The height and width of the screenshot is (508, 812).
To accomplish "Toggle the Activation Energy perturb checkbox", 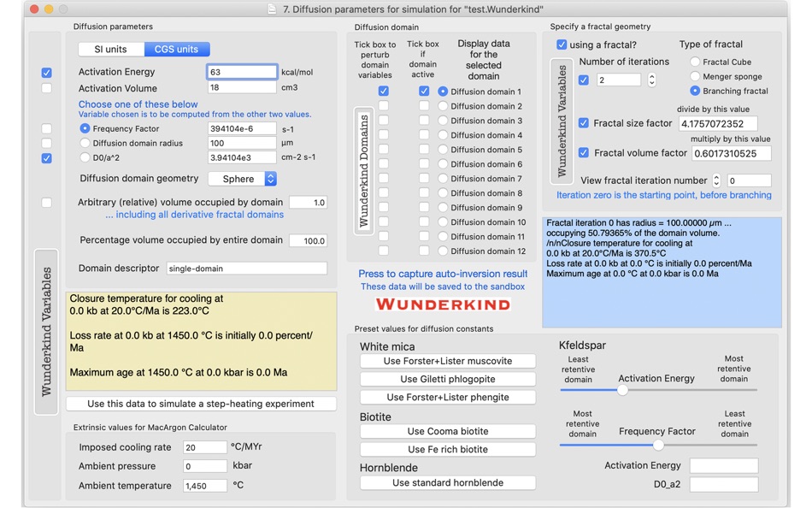I will pyautogui.click(x=47, y=73).
